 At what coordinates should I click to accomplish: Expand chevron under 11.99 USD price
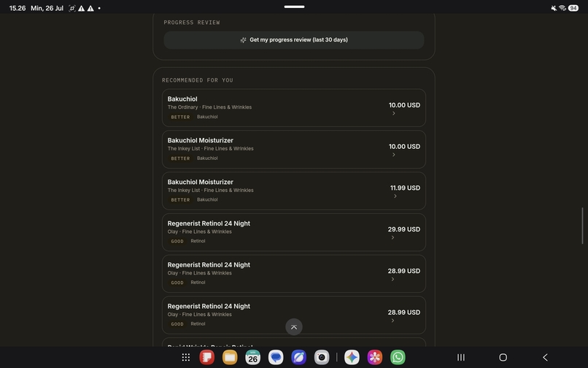395,196
